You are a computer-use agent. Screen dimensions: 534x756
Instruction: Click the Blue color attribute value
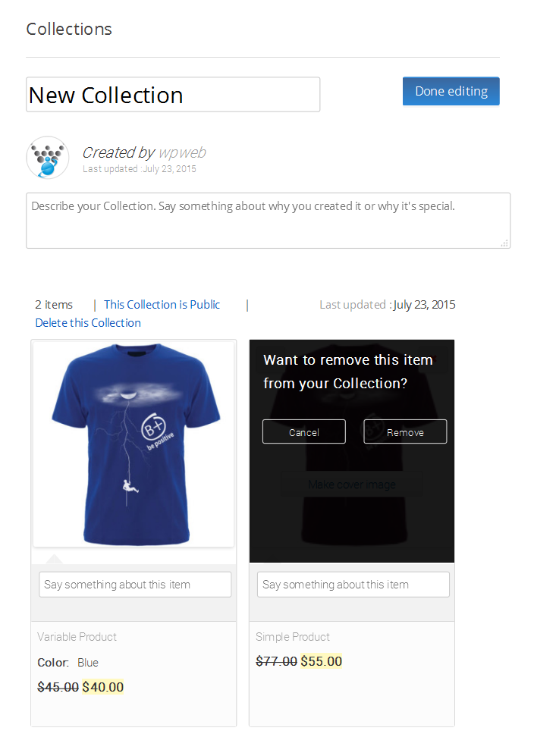[88, 663]
